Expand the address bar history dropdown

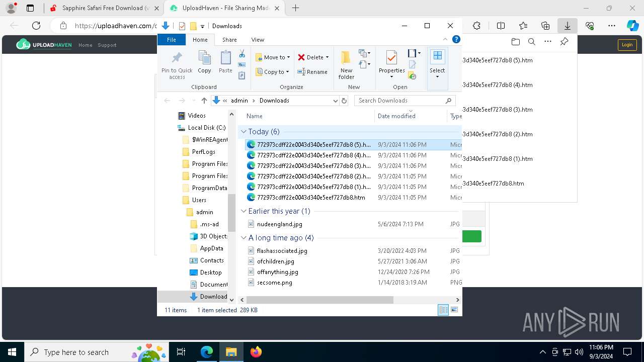tap(336, 101)
